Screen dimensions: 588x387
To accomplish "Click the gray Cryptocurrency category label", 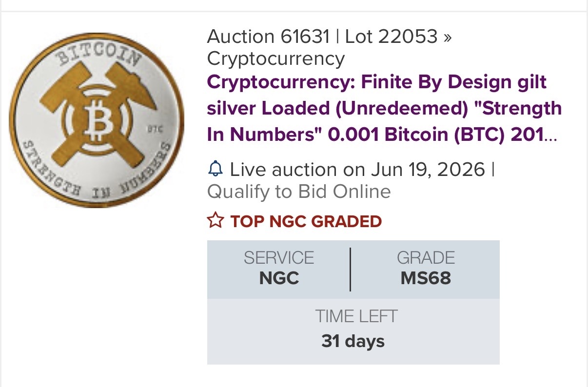I will [x=276, y=58].
